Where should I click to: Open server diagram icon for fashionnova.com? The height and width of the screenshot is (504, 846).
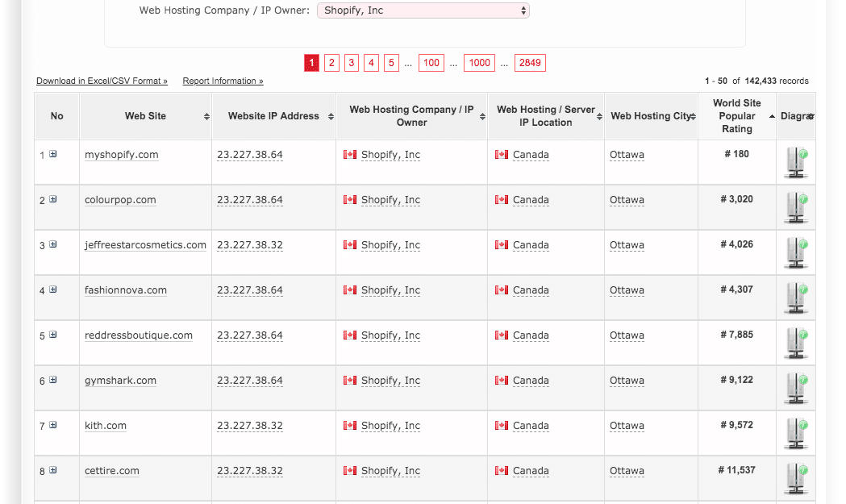click(x=796, y=298)
